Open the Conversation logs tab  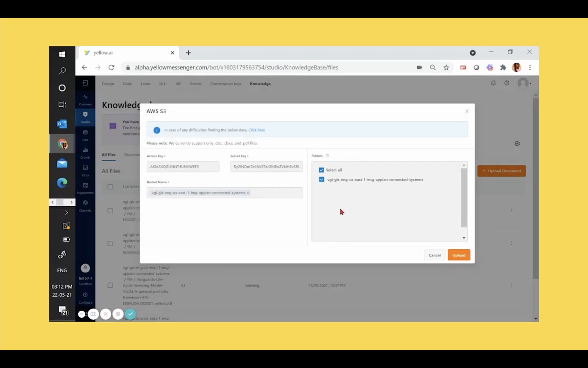point(225,84)
